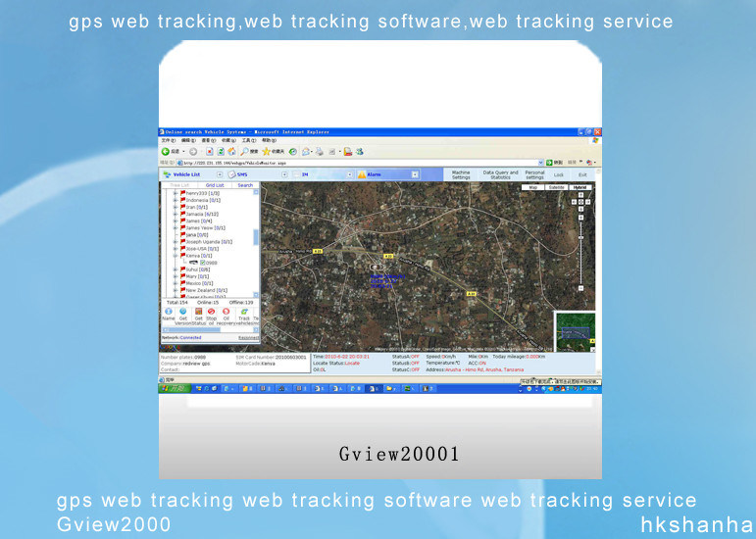The height and width of the screenshot is (539, 756).
Task: Click the Get Version command icon
Action: pos(182,312)
